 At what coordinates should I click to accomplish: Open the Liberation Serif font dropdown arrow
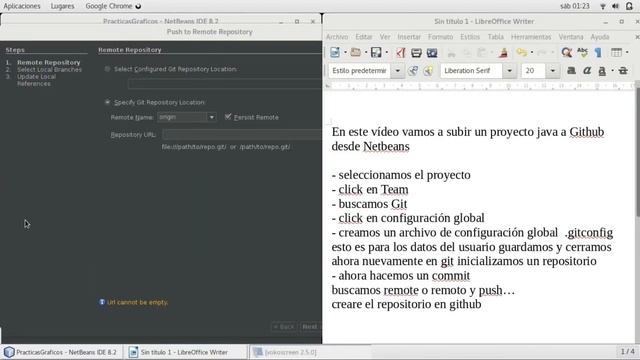509,71
